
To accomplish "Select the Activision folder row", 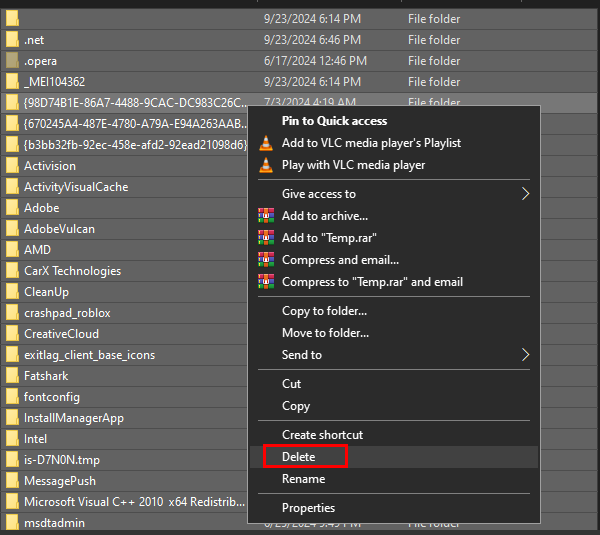I will click(50, 166).
